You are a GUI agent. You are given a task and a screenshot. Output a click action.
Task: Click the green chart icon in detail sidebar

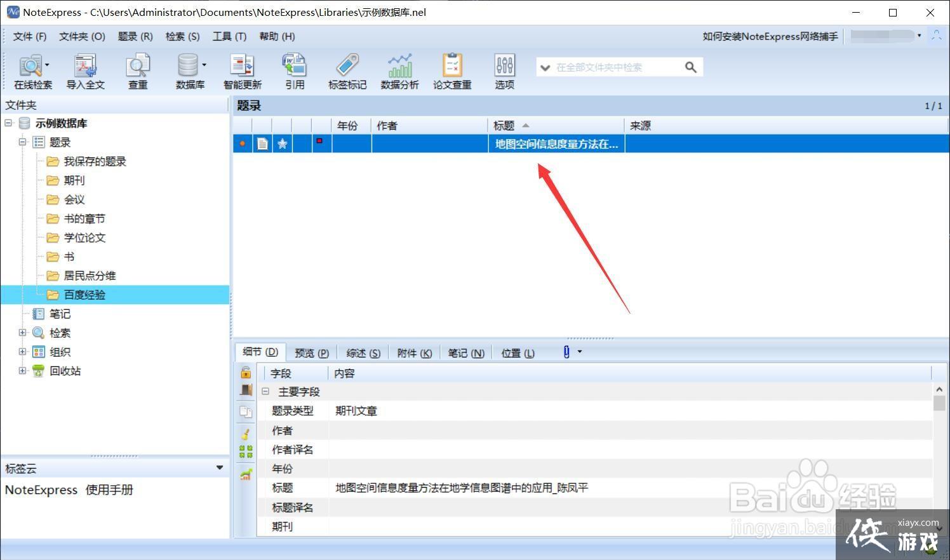246,474
